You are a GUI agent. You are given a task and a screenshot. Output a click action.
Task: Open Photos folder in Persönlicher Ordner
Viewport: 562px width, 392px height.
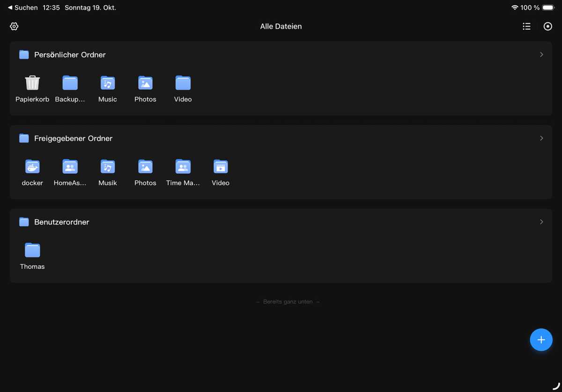pos(145,83)
